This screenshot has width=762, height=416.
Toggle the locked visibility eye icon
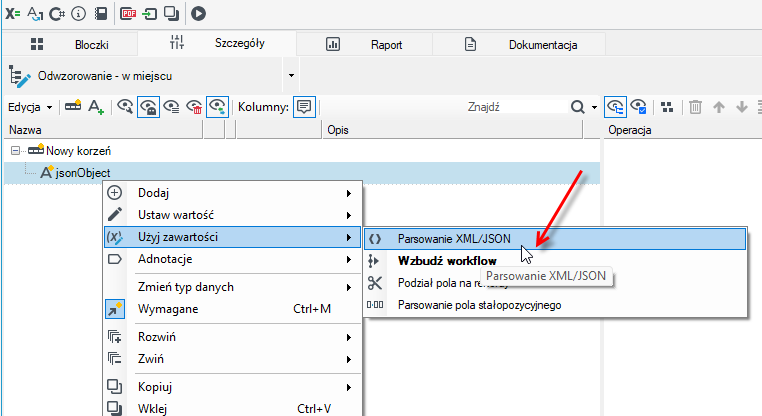[x=148, y=107]
